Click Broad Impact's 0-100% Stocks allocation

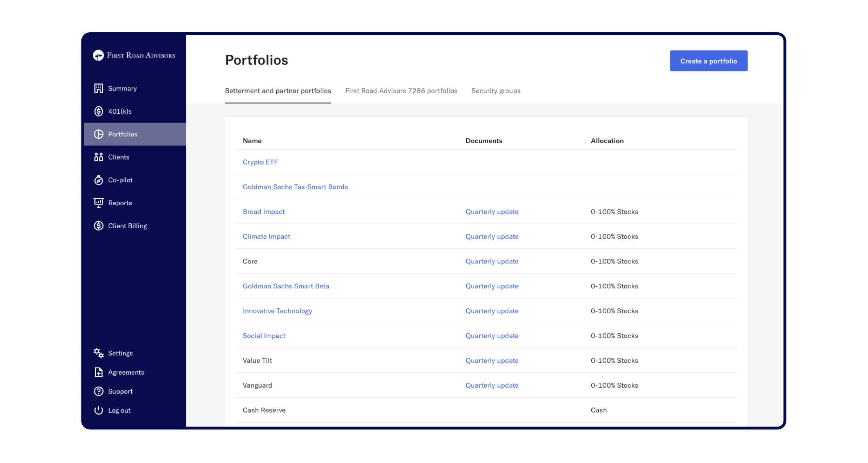[x=614, y=212]
